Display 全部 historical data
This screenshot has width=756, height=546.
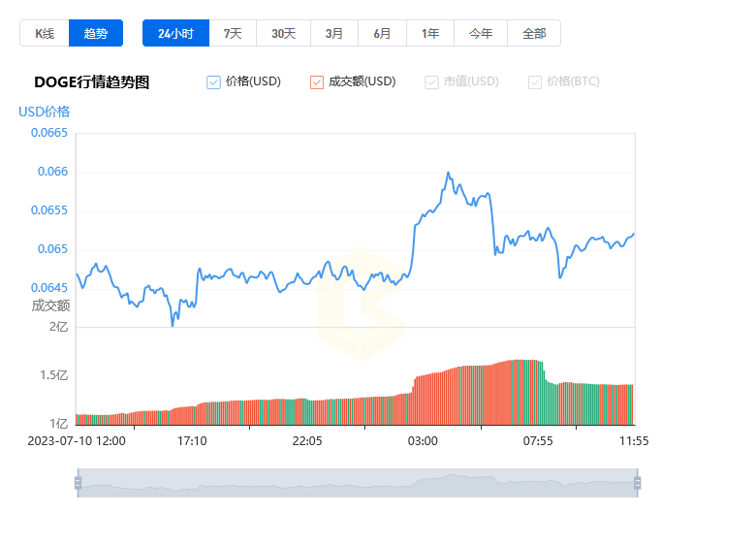click(534, 33)
